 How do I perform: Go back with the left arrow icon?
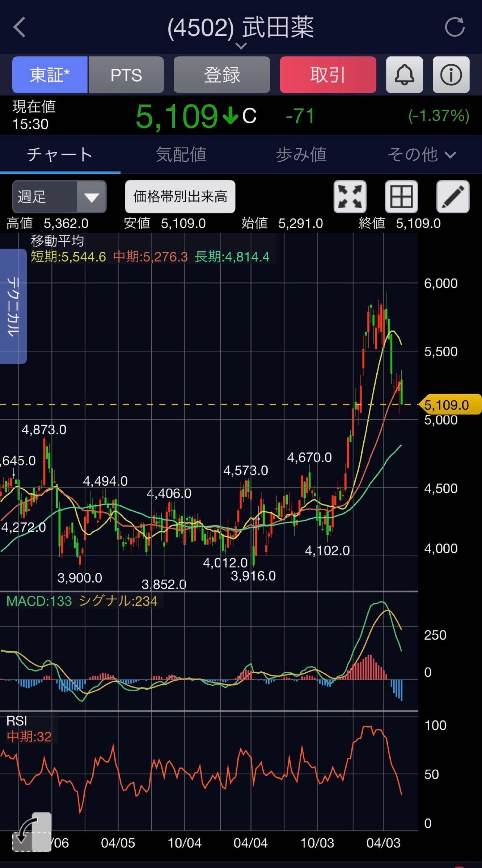(x=20, y=27)
